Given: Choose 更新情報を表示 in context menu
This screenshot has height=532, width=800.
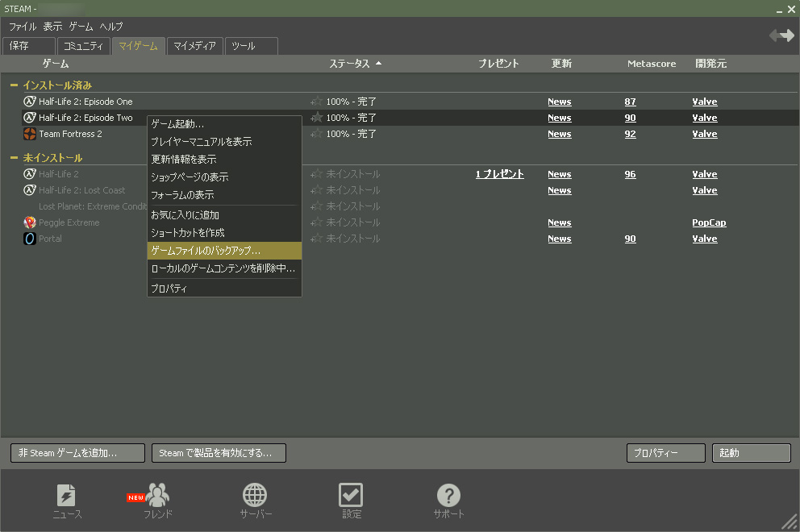Looking at the screenshot, I should (224, 160).
